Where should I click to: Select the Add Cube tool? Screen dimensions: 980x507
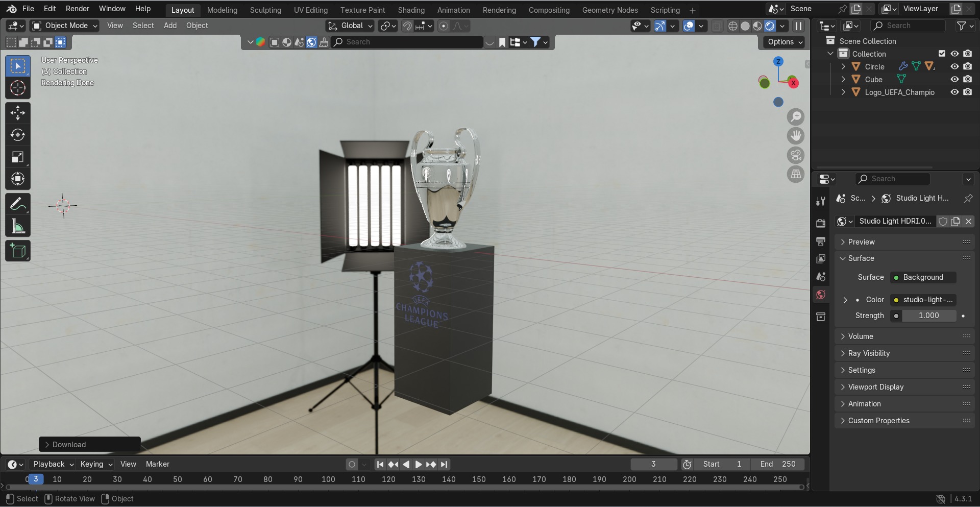tap(18, 251)
